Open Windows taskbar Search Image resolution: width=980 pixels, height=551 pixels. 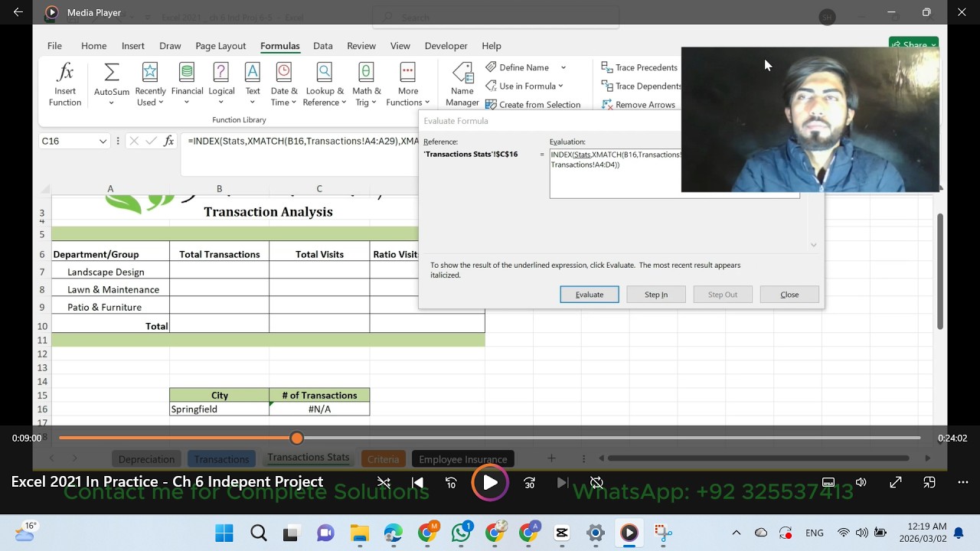(x=258, y=533)
